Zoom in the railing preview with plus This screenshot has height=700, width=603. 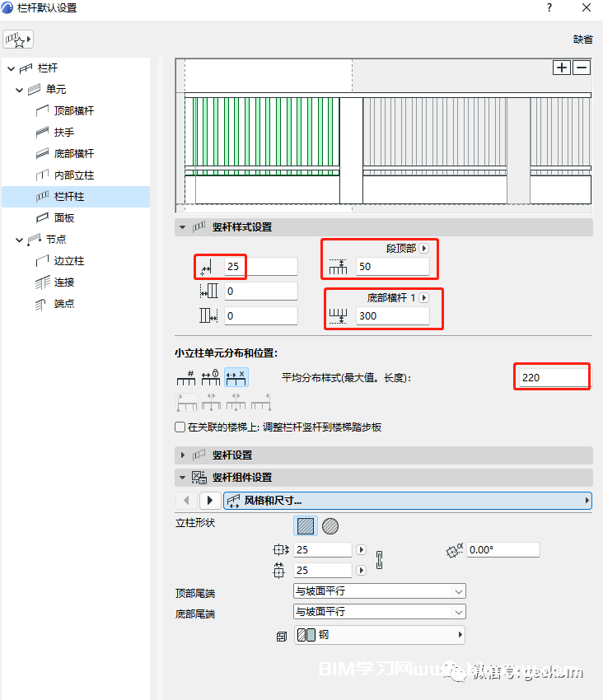(562, 68)
